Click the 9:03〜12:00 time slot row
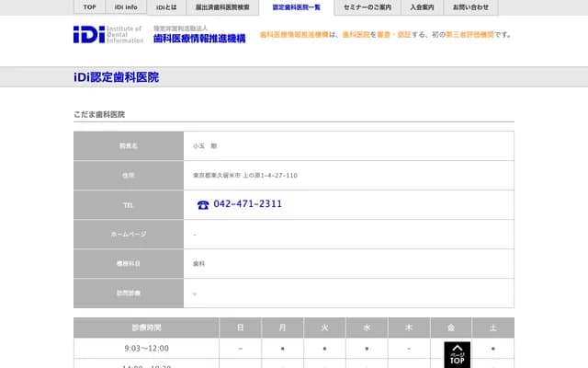Image resolution: width=588 pixels, height=368 pixels. (146, 350)
